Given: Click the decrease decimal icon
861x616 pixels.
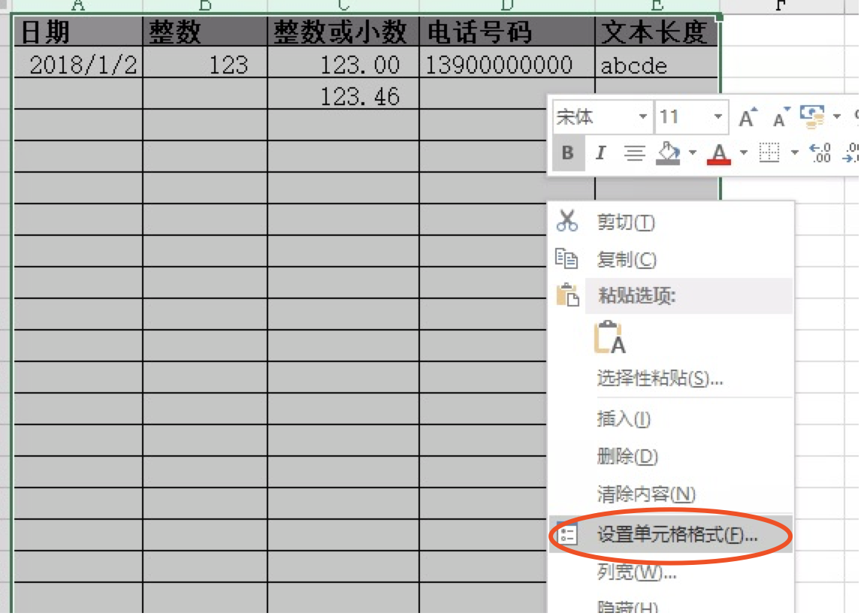Looking at the screenshot, I should 851,153.
